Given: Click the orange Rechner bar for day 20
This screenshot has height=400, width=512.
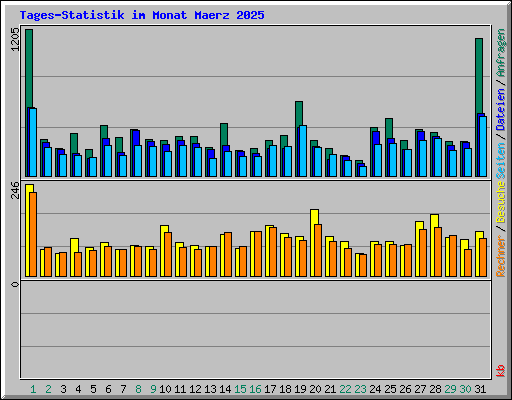Looking at the screenshot, I should (x=318, y=250).
